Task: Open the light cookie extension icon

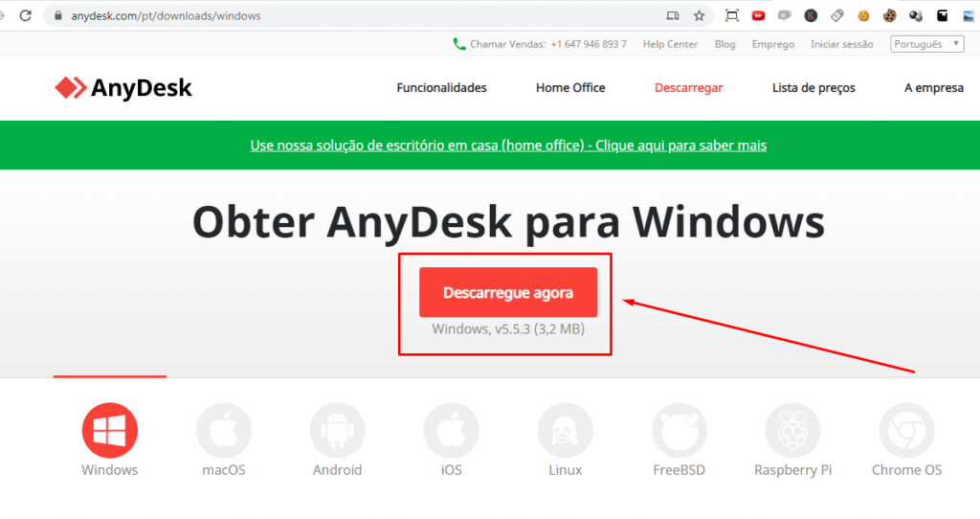Action: 863,15
